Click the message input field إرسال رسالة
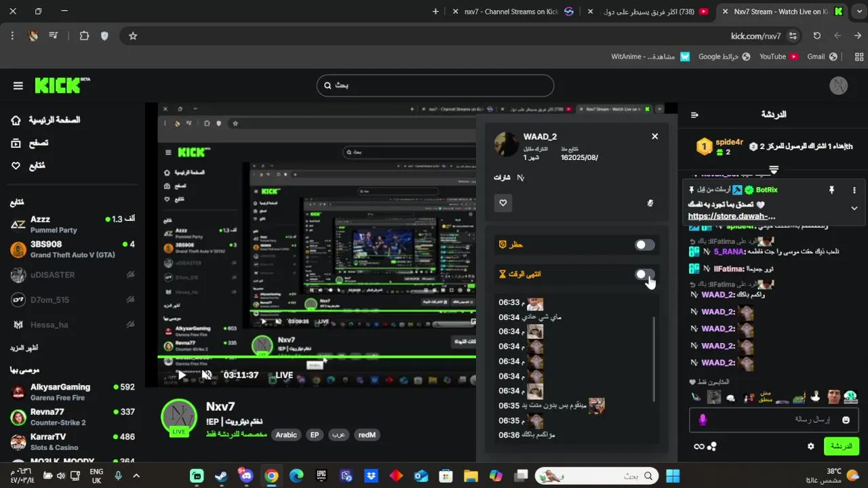868x488 pixels. coord(773,420)
